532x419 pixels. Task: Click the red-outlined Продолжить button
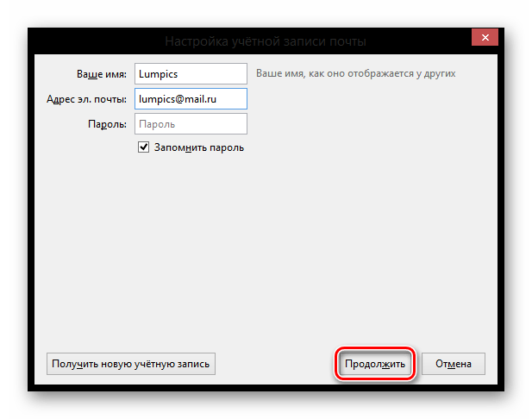pyautogui.click(x=375, y=364)
